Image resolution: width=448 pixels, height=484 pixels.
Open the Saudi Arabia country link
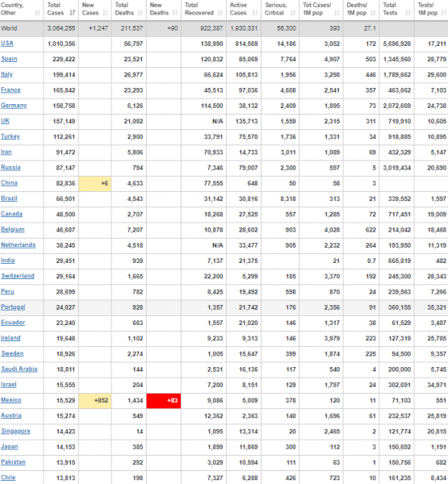click(x=19, y=369)
